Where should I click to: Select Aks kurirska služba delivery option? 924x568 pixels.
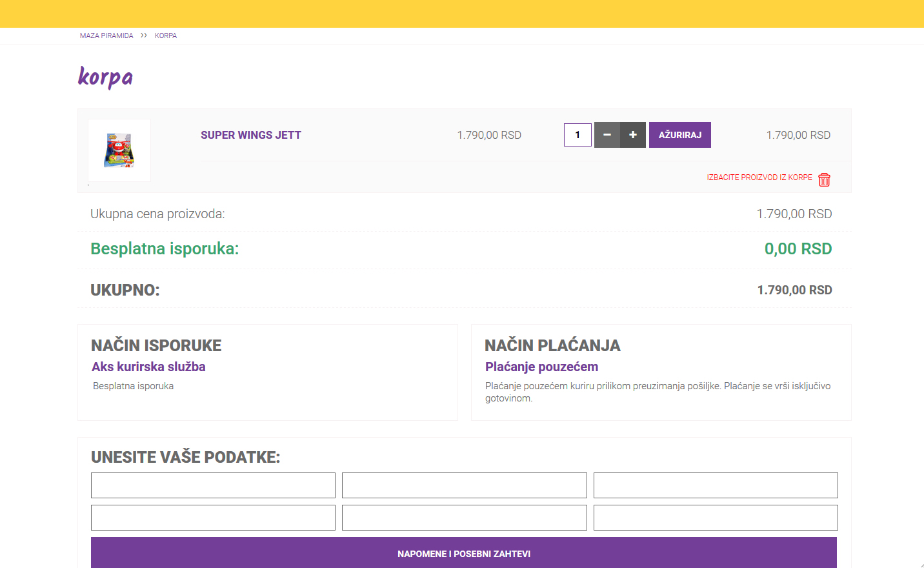pyautogui.click(x=148, y=367)
